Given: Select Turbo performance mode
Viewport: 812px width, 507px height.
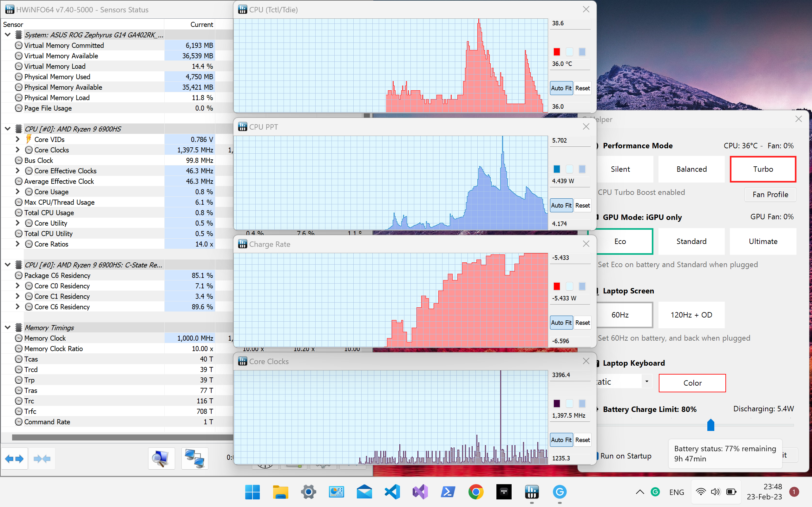Looking at the screenshot, I should point(763,168).
